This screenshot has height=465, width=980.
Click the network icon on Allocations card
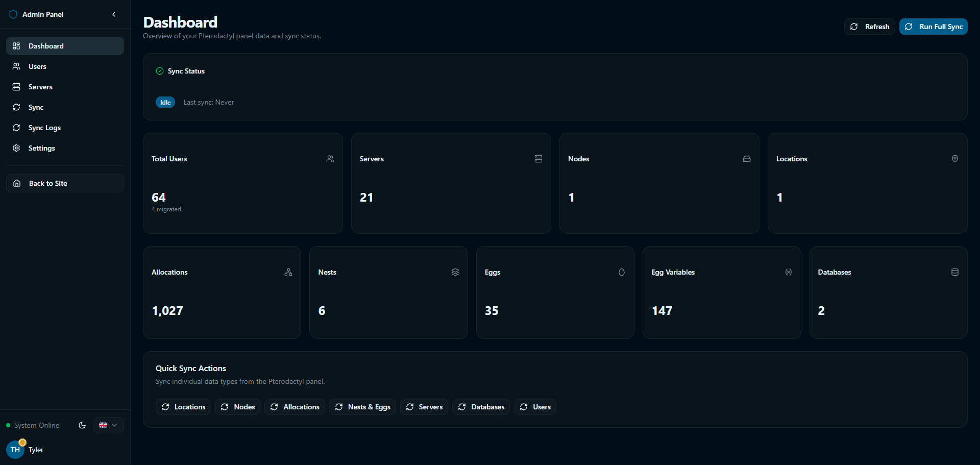pos(288,272)
